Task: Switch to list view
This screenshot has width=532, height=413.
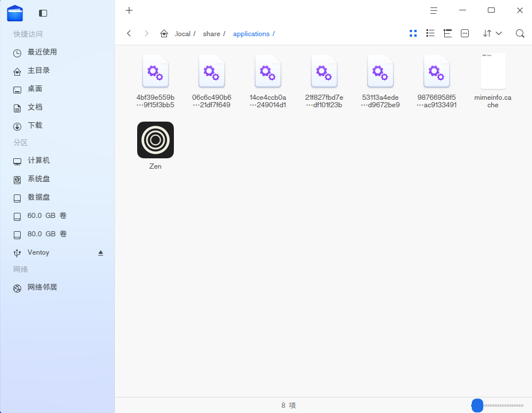Action: [x=430, y=33]
